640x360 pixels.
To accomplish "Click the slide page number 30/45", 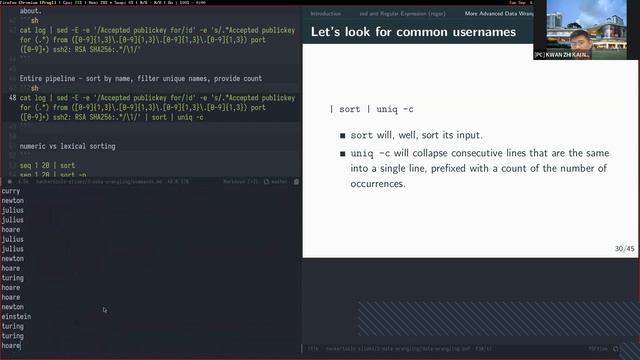I will coord(624,249).
